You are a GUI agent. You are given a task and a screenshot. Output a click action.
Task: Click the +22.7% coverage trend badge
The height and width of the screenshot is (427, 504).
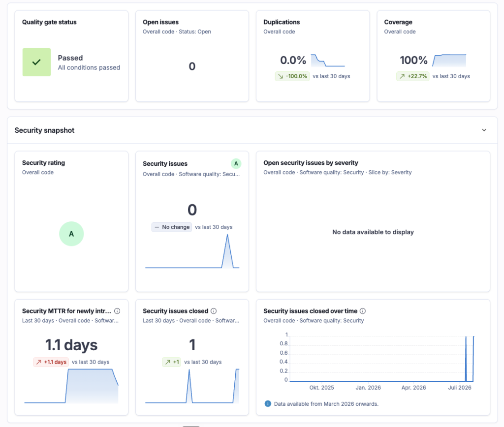click(x=413, y=76)
